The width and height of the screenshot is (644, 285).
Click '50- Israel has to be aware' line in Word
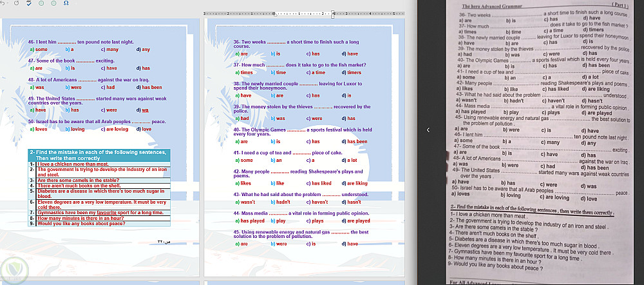coord(97,122)
